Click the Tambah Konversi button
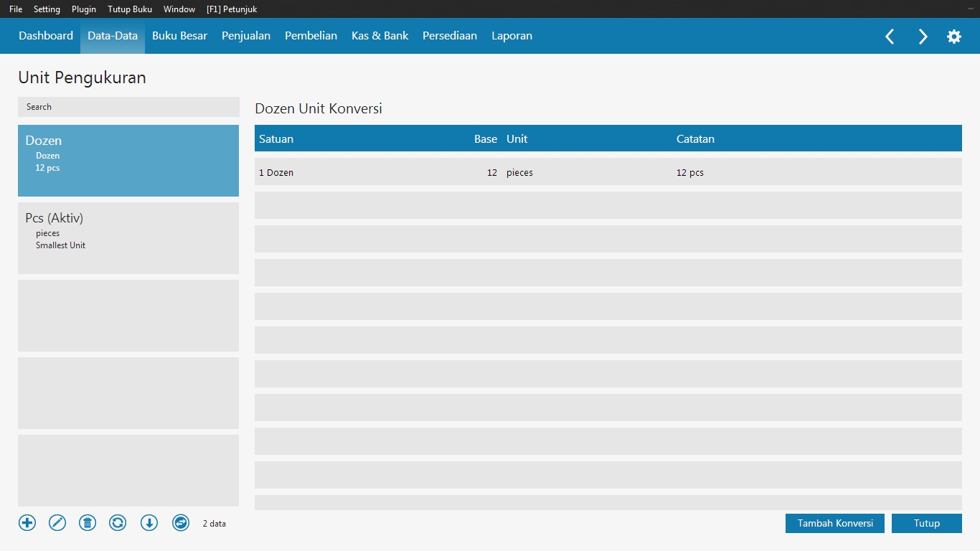Viewport: 980px width, 551px height. point(835,524)
